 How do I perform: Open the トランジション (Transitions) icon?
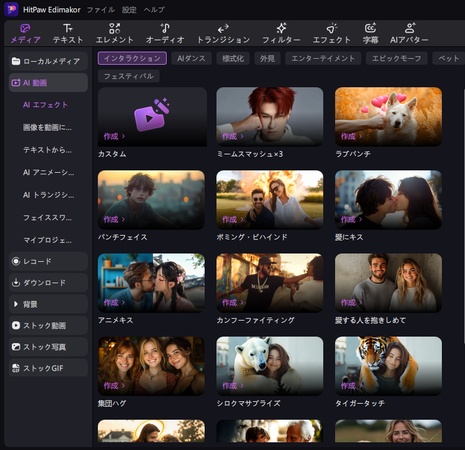(x=223, y=28)
